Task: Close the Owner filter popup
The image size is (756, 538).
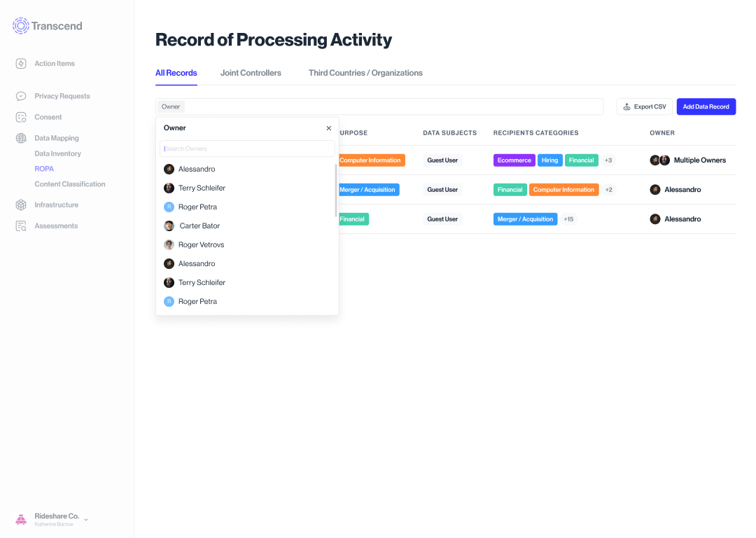Action: (x=329, y=128)
